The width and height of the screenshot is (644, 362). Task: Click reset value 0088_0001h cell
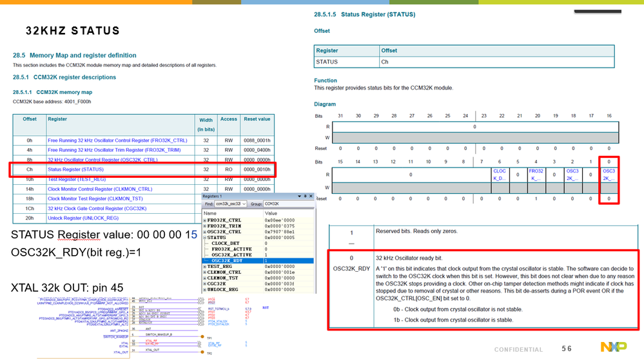[x=257, y=140]
